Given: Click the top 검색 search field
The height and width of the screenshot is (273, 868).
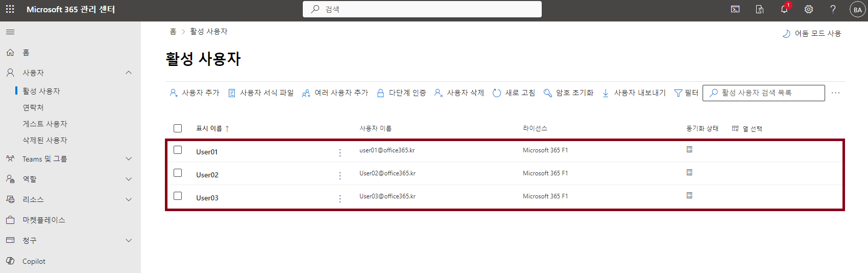Looking at the screenshot, I should (422, 9).
